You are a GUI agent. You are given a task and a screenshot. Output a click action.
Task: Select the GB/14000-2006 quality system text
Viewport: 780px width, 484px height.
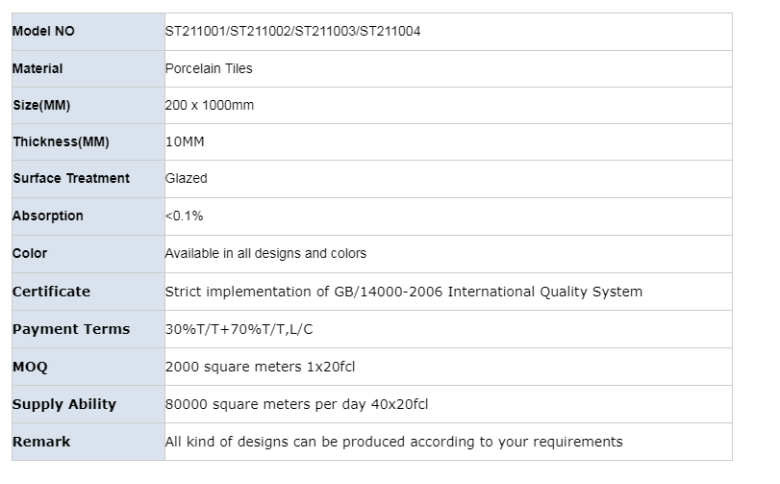[x=403, y=292]
